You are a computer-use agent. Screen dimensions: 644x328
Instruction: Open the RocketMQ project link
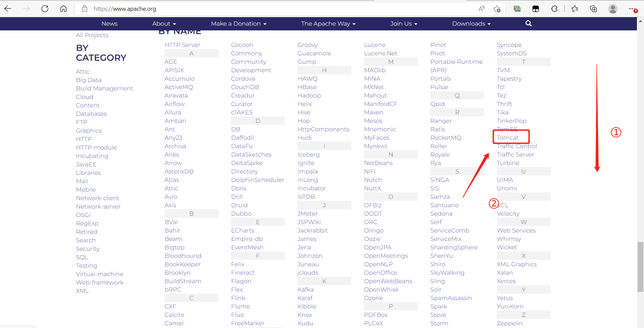pyautogui.click(x=446, y=138)
